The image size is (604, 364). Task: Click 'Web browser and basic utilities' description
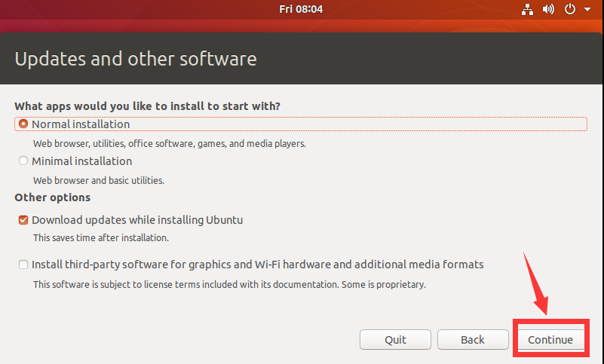pos(99,181)
